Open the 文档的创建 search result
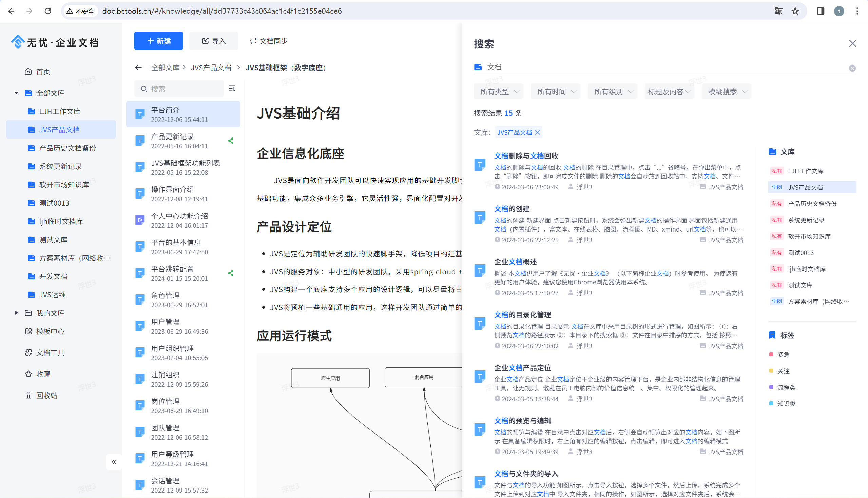 tap(512, 209)
